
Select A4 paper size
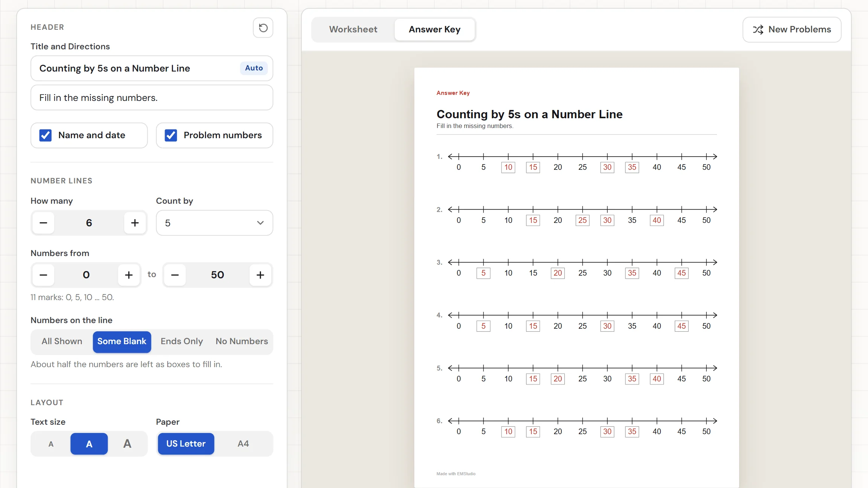[x=243, y=444]
